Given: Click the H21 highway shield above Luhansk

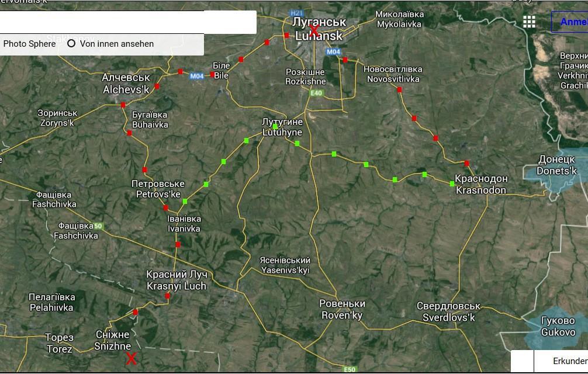Looking at the screenshot, I should (x=297, y=13).
